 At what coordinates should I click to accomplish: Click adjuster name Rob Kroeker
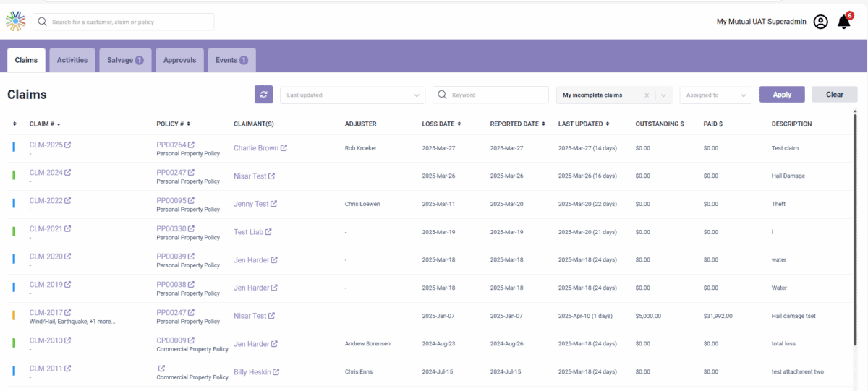tap(360, 148)
